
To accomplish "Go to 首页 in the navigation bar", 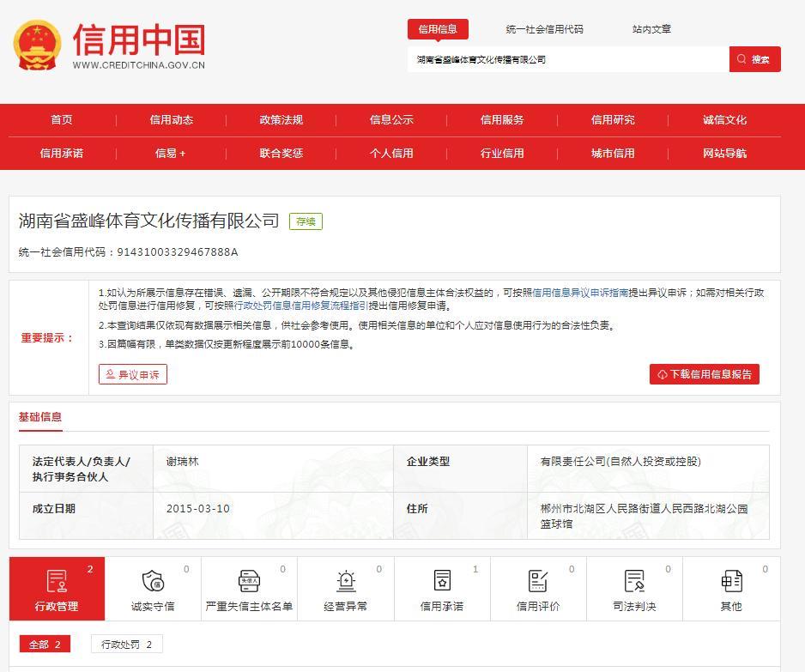I will pyautogui.click(x=62, y=119).
